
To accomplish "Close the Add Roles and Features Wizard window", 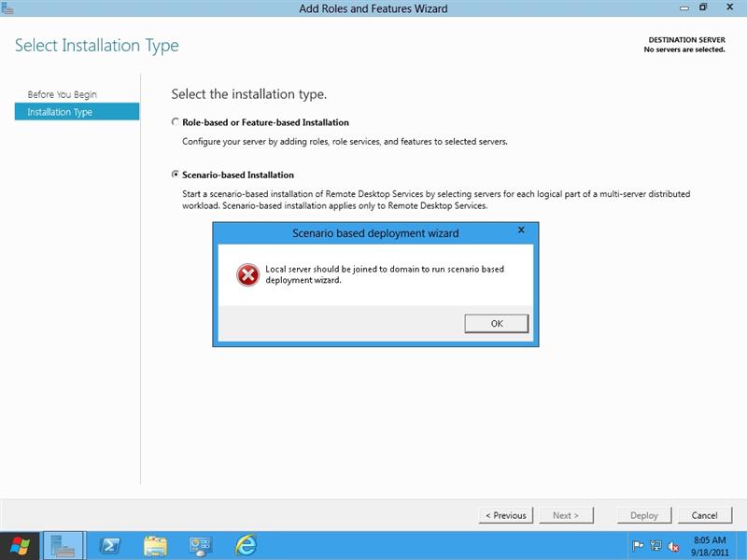I will click(729, 7).
